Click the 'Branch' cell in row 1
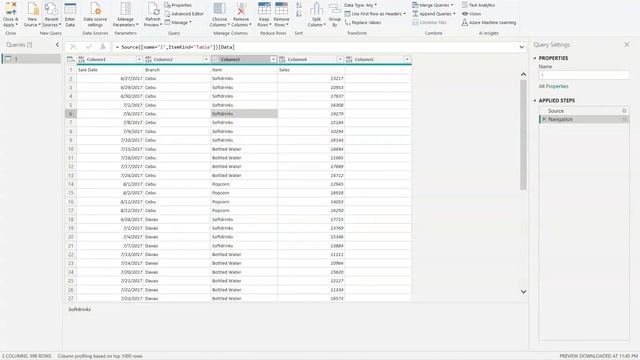Image resolution: width=640 pixels, height=360 pixels. click(177, 70)
